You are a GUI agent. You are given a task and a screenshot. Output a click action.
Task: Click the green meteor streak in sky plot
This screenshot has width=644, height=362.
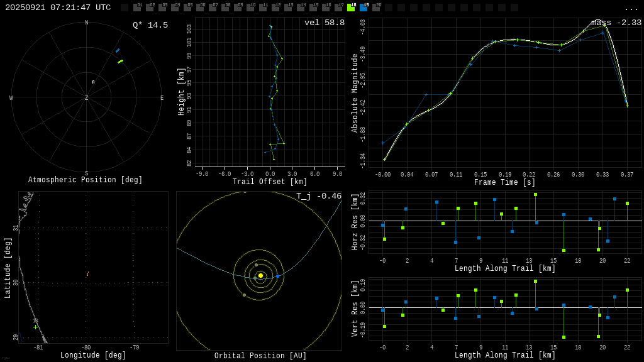point(120,62)
